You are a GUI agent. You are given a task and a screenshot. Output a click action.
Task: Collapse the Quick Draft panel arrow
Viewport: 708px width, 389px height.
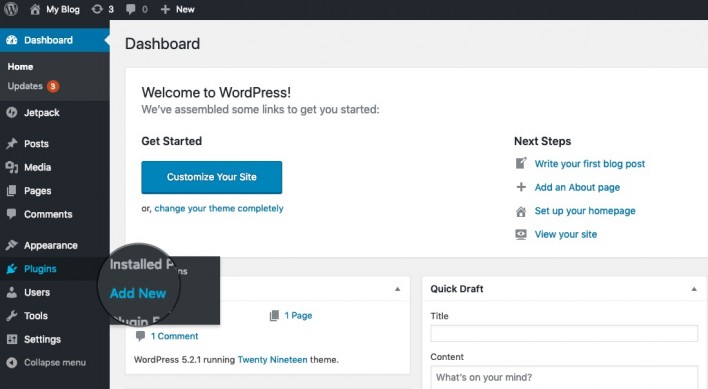point(694,289)
